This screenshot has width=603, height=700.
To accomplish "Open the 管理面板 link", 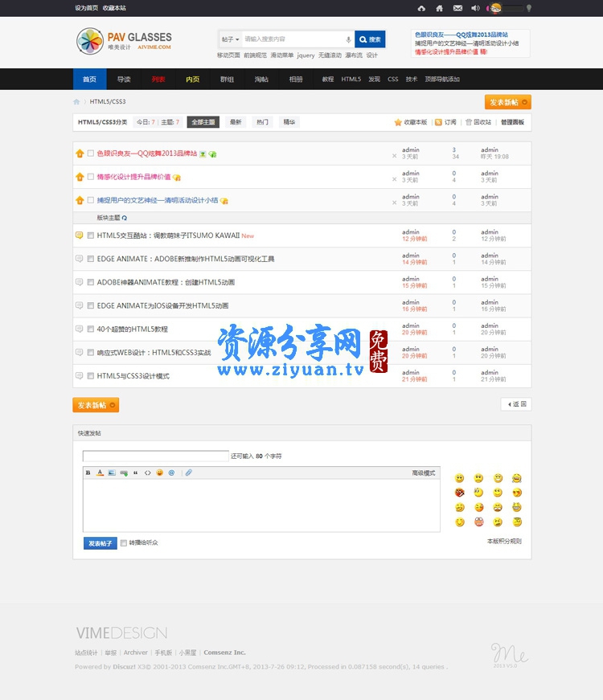I will coord(512,122).
